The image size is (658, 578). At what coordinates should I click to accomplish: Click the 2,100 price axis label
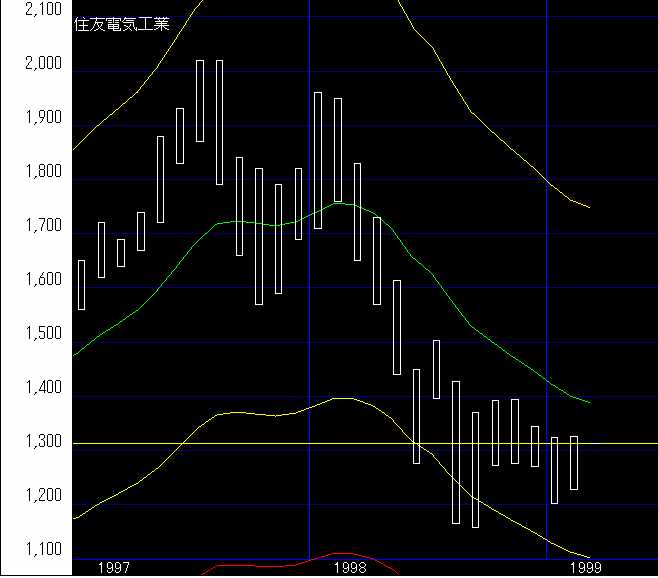tap(41, 10)
